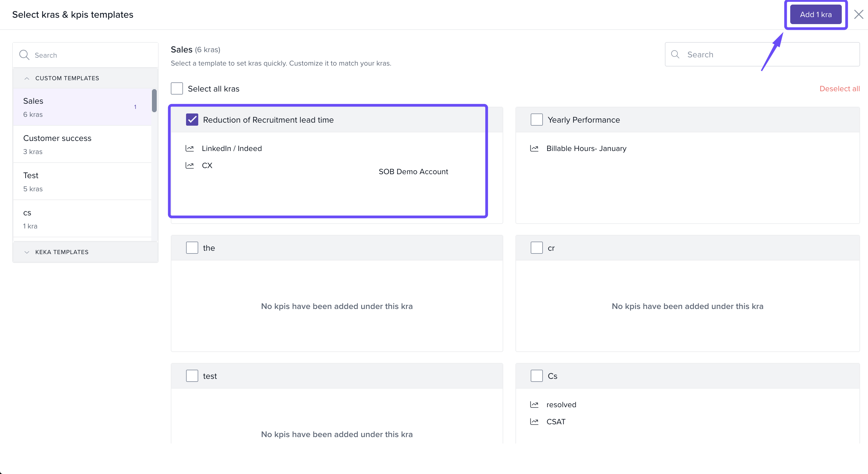
Task: Uncheck Reduction of Recruitment lead time
Action: (192, 120)
